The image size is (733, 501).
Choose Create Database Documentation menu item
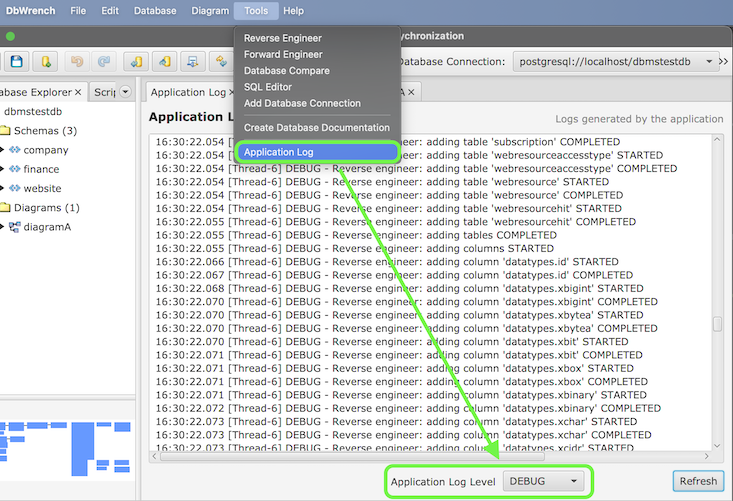click(x=317, y=128)
